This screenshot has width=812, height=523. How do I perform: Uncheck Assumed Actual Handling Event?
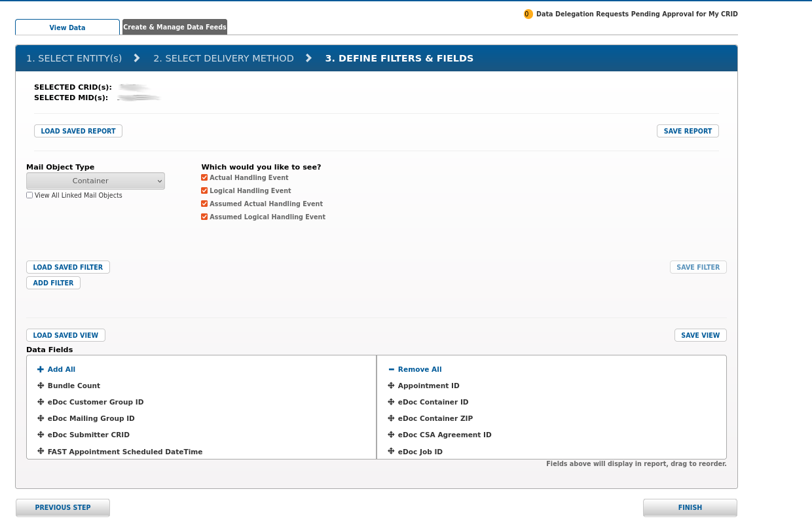click(204, 204)
